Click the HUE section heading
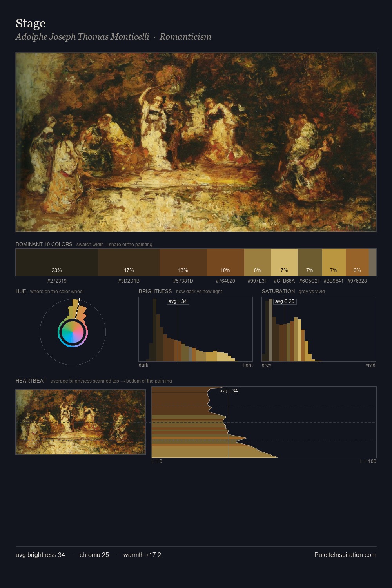Screen dimensions: 392x588 [x=21, y=291]
